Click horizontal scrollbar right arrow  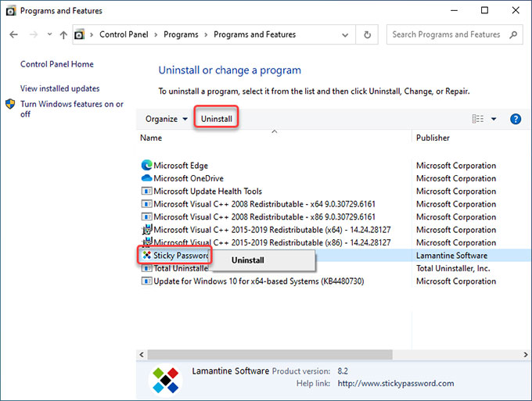coord(526,355)
